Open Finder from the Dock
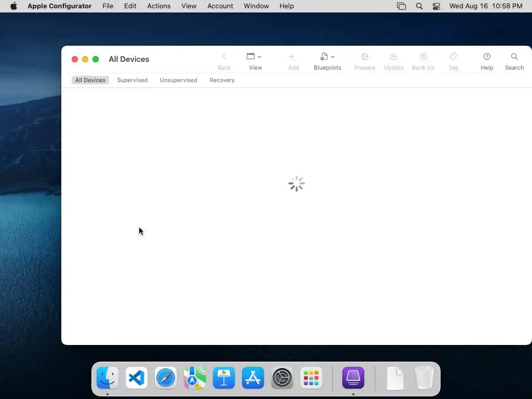This screenshot has width=532, height=399. click(108, 378)
